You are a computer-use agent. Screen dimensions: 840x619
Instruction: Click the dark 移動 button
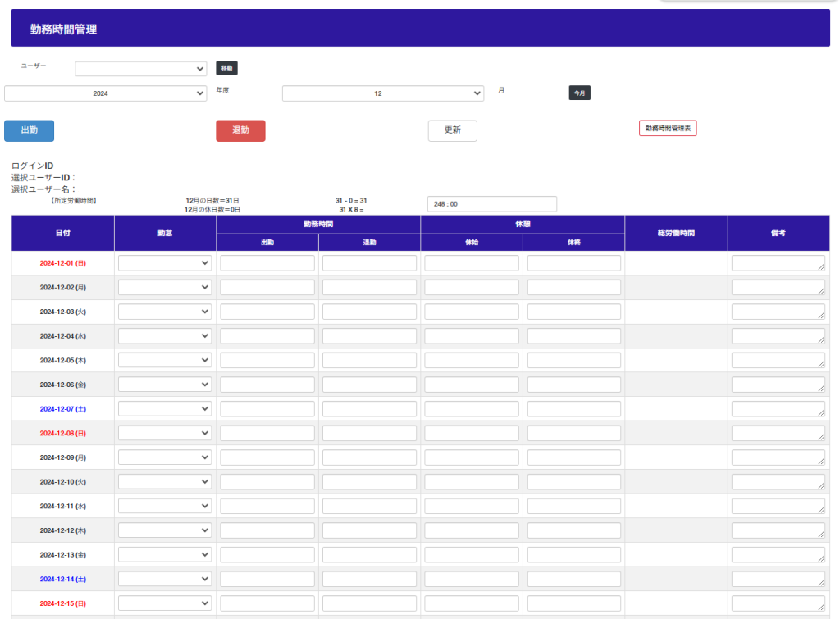[226, 69]
